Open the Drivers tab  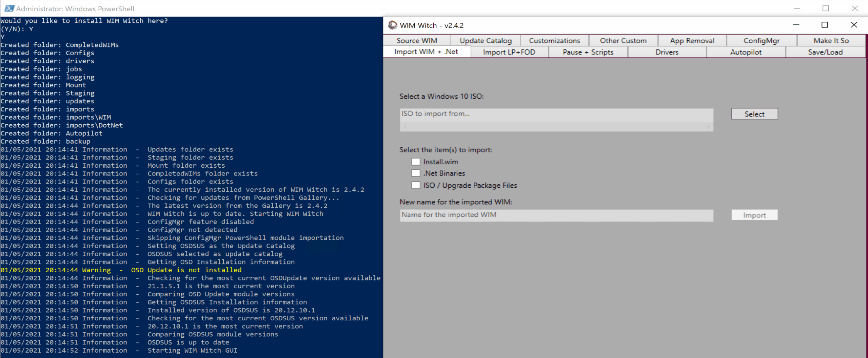(x=667, y=52)
